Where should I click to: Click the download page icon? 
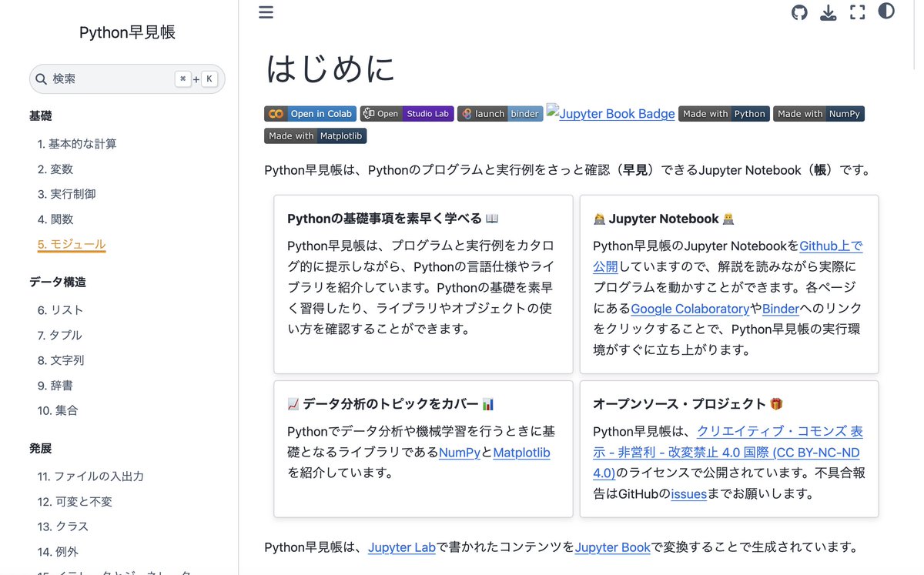coord(828,12)
